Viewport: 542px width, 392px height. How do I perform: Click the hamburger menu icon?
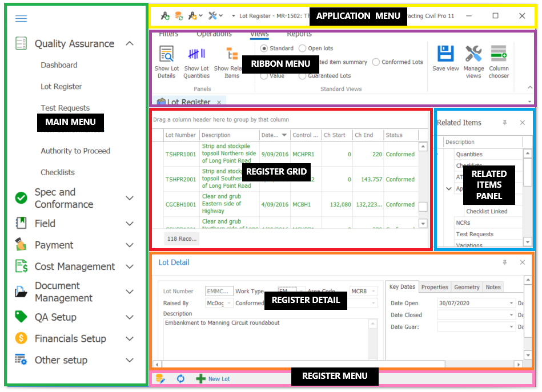21,18
